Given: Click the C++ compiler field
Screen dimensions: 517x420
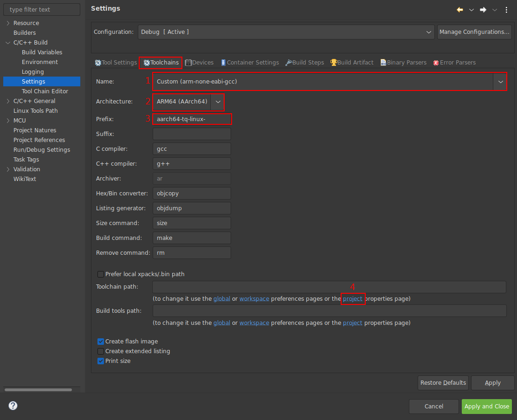Looking at the screenshot, I should click(x=192, y=163).
